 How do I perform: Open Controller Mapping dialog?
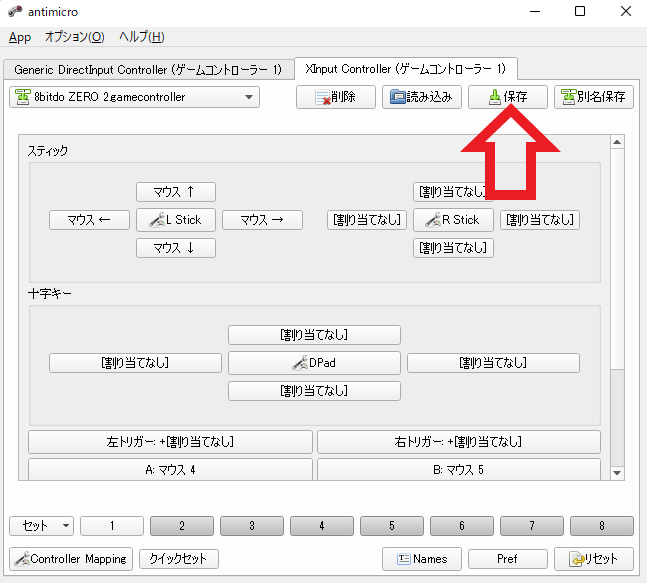pyautogui.click(x=71, y=559)
